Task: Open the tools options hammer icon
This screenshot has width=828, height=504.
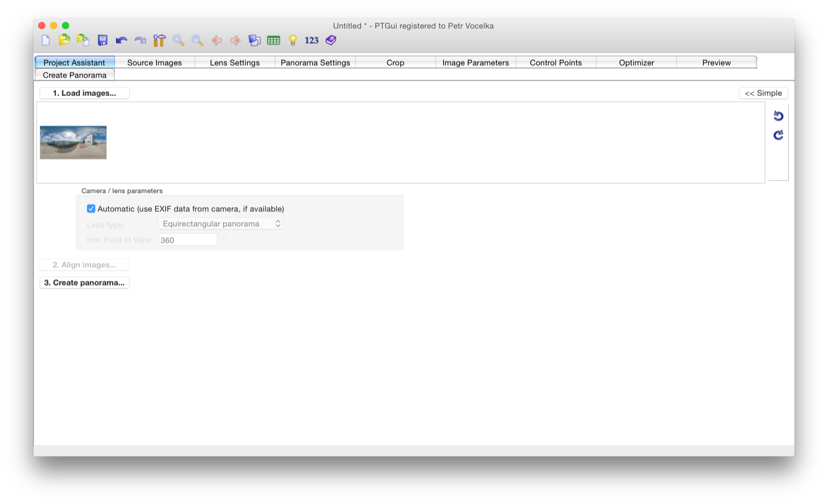Action: click(160, 40)
